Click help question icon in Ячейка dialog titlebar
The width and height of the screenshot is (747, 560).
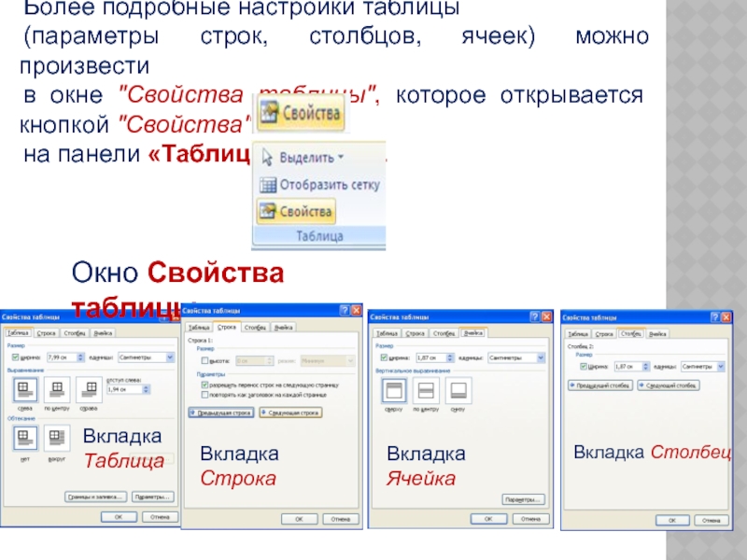(x=535, y=316)
